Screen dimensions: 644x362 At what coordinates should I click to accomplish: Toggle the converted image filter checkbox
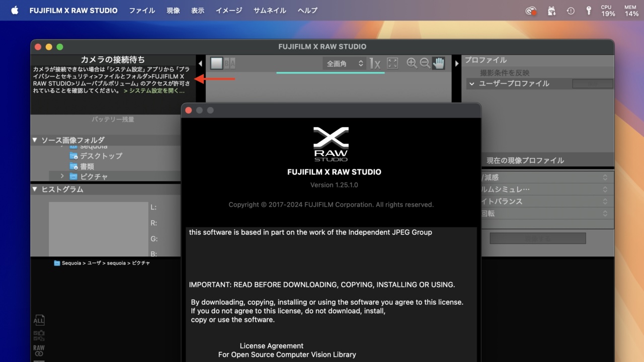click(x=36, y=339)
